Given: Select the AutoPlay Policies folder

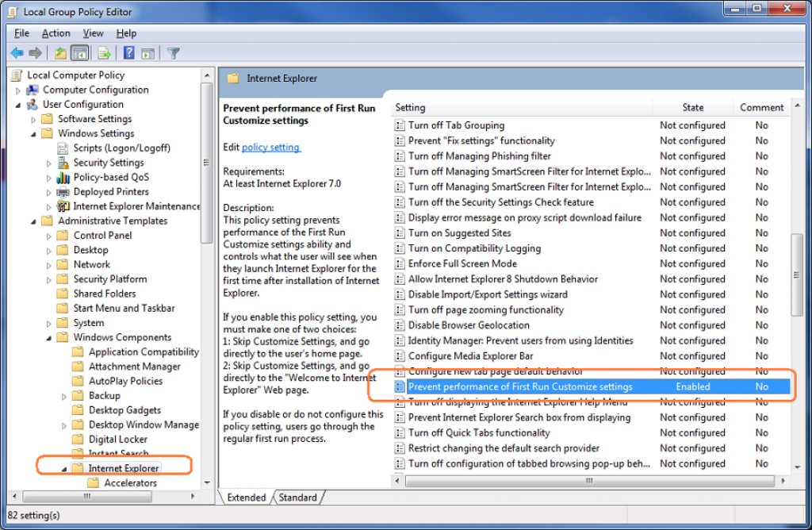Looking at the screenshot, I should (x=126, y=381).
